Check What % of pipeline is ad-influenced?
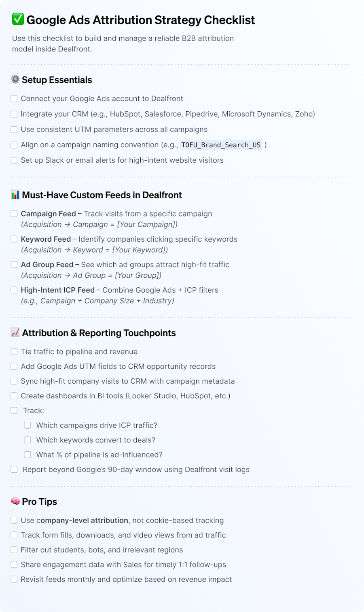 coord(27,454)
